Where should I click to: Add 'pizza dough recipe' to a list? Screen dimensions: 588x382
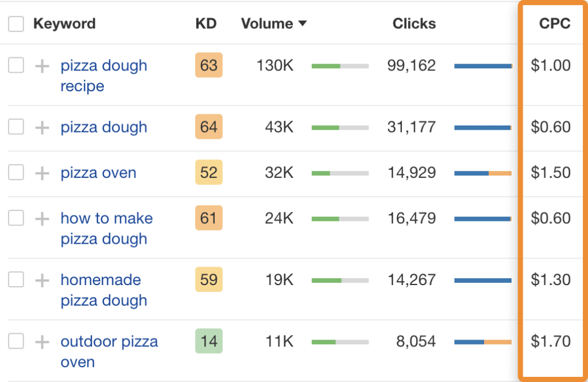point(41,65)
